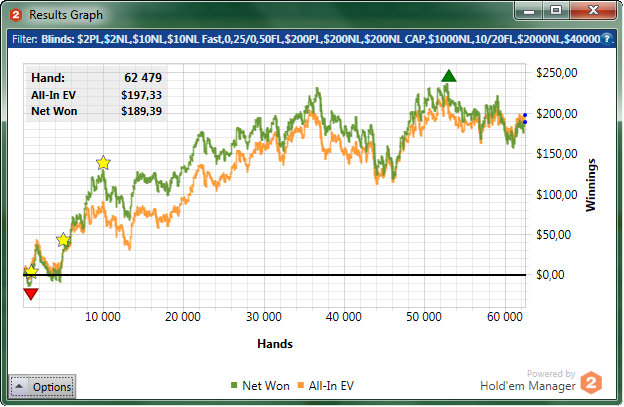Minimize the Results Graph window
This screenshot has width=624, height=407.
(529, 11)
